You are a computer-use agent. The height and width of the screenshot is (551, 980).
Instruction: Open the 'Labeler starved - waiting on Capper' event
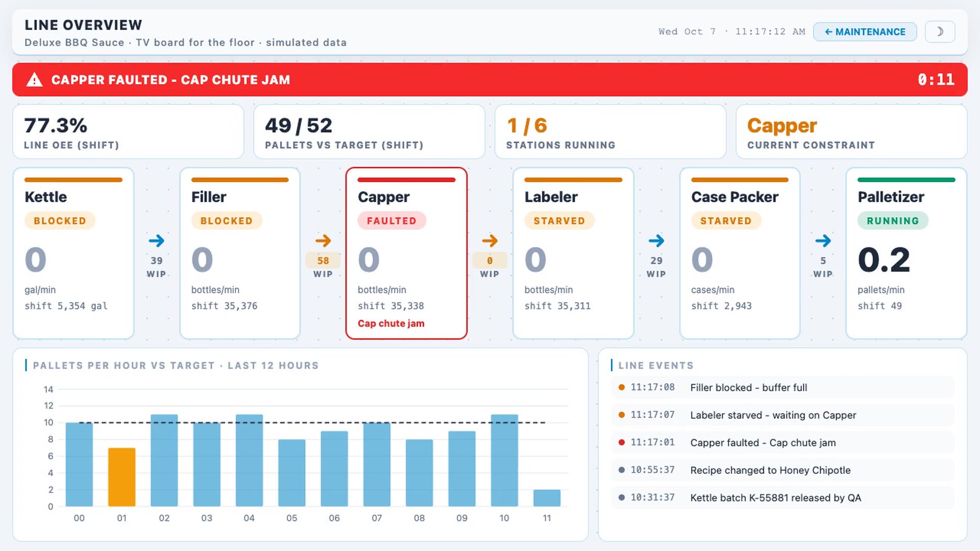point(782,415)
